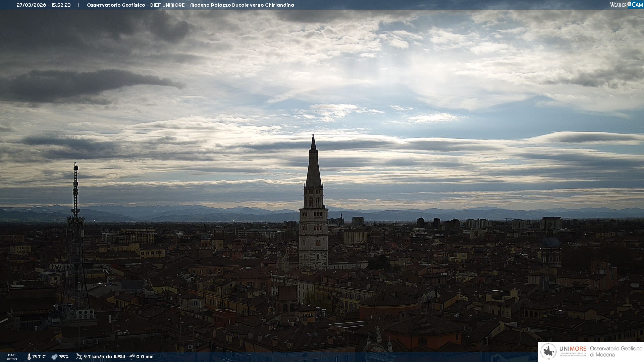Click the rain umbrella icon
Screen dimensions: 644x362
click(132, 357)
